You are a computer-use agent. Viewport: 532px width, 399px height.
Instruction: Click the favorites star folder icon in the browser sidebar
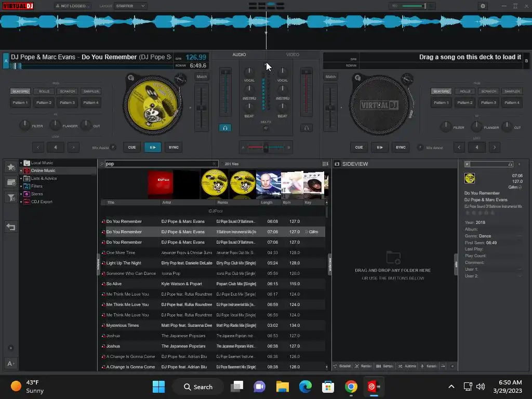pyautogui.click(x=11, y=167)
